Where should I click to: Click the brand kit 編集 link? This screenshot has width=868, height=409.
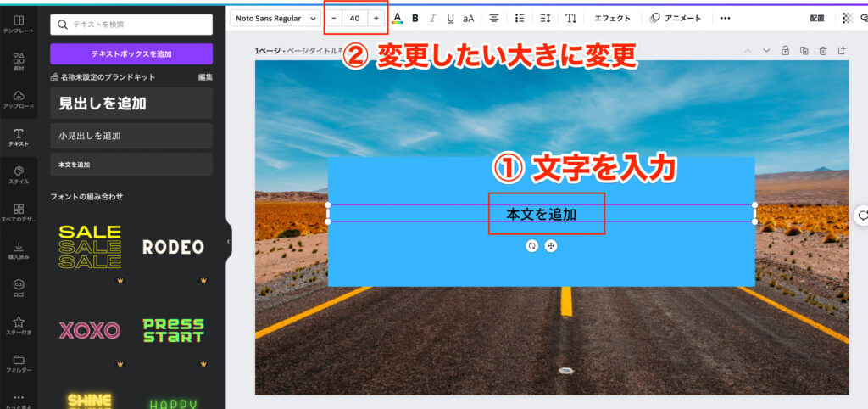[x=205, y=77]
